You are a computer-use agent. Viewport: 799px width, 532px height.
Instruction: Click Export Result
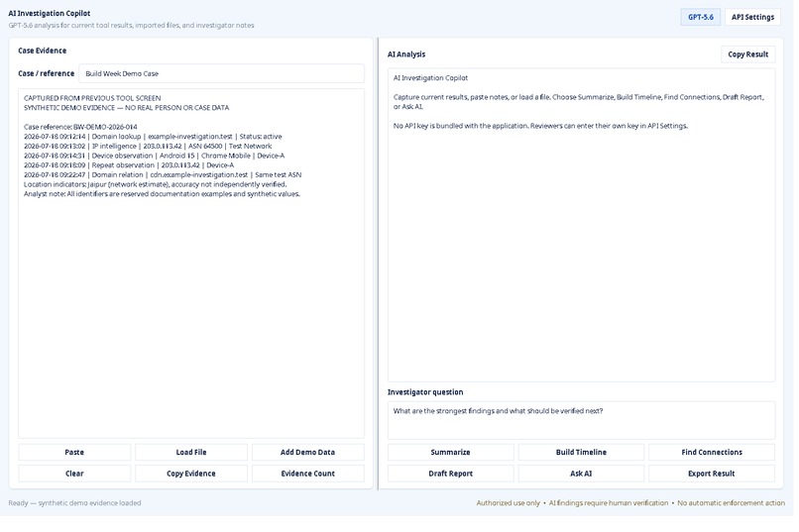pyautogui.click(x=712, y=474)
